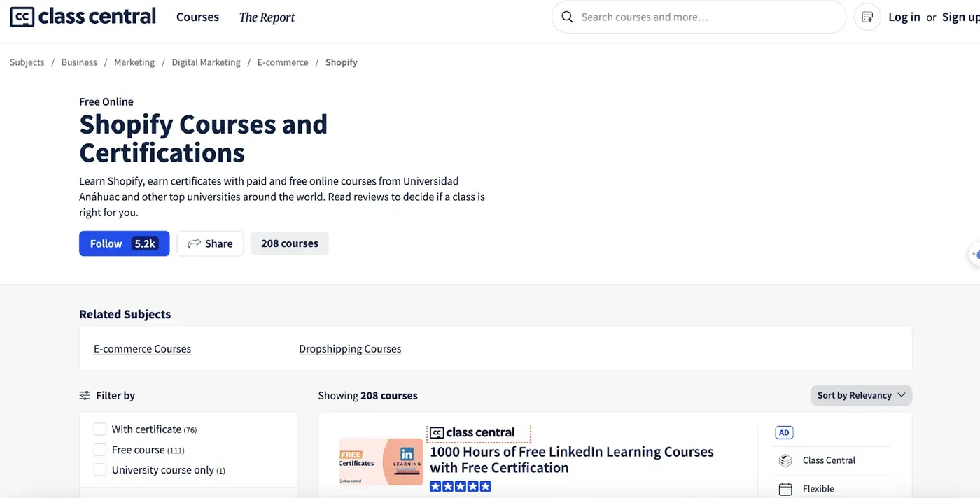Click the Shopify Courses and Certifications heading
The height and width of the screenshot is (498, 980).
click(x=204, y=138)
